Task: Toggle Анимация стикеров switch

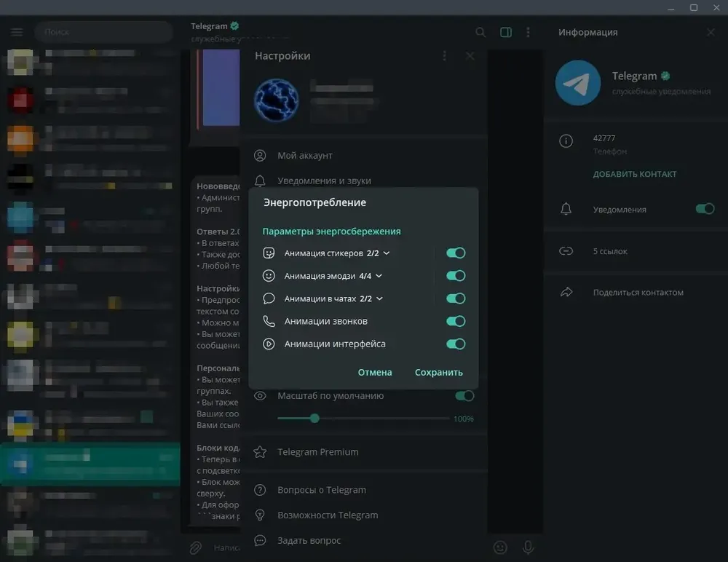Action: (x=456, y=253)
